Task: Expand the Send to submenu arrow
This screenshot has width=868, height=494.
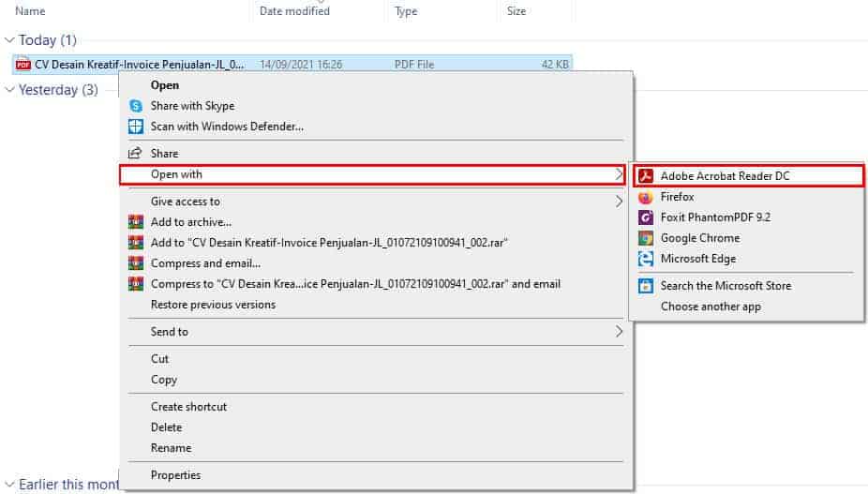Action: [619, 332]
